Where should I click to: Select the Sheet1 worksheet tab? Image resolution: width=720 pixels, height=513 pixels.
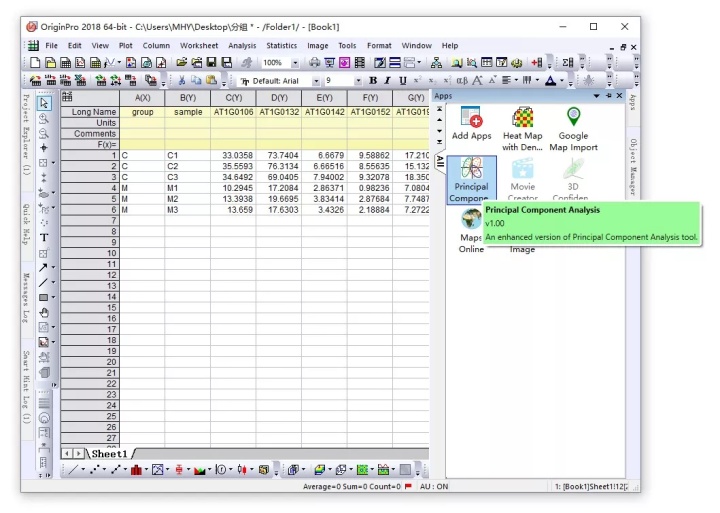[x=109, y=454]
